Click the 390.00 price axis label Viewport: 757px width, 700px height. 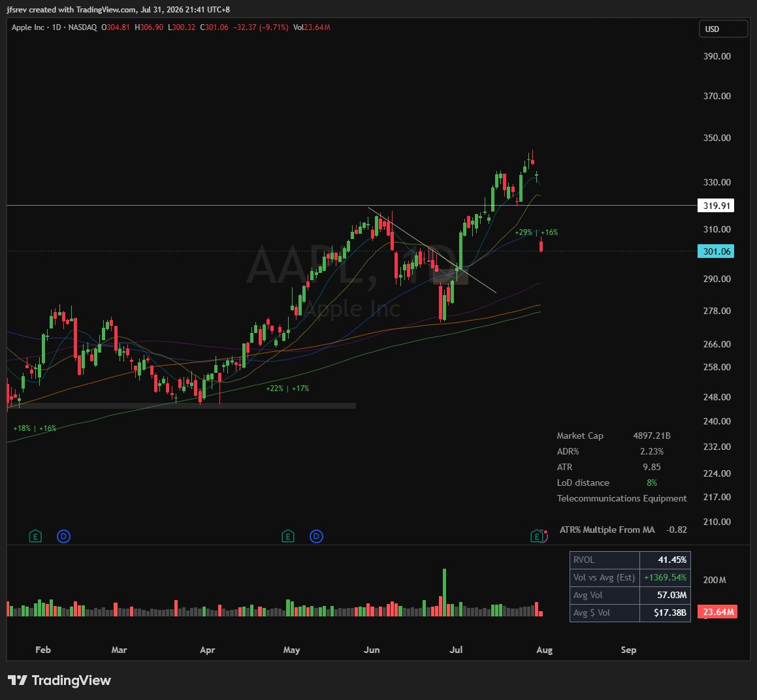(x=717, y=56)
